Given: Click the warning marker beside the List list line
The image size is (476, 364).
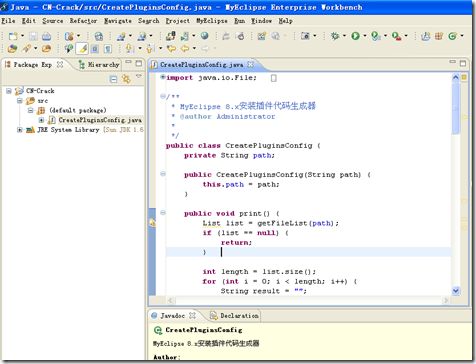Looking at the screenshot, I should [x=152, y=223].
